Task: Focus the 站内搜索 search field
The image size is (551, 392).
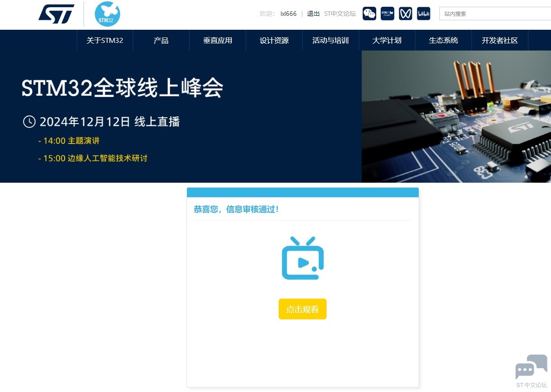Action: [x=495, y=14]
